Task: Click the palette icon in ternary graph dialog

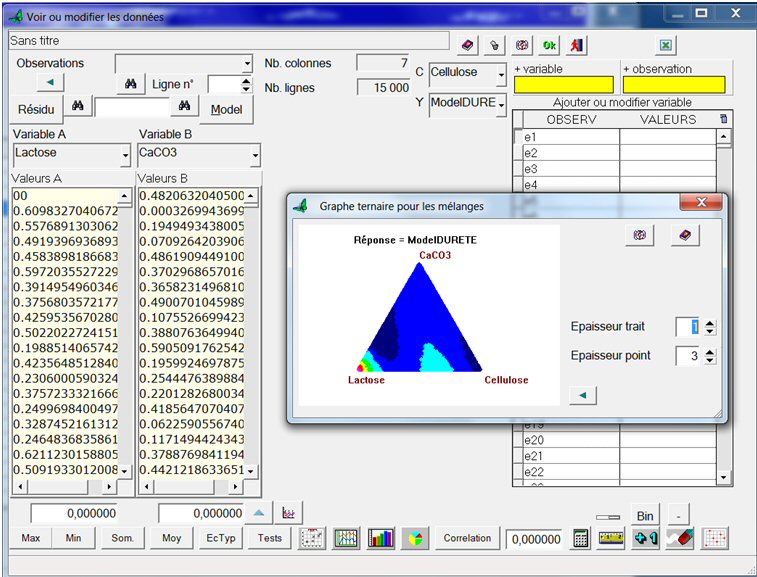Action: (x=641, y=235)
